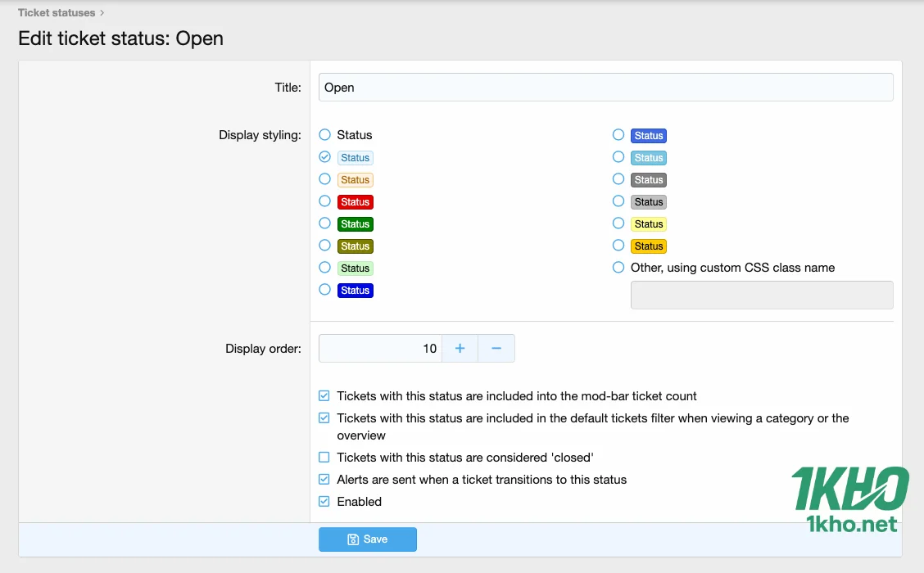Screen dimensions: 924x573
Task: Decrement display order with the minus button
Action: [496, 348]
